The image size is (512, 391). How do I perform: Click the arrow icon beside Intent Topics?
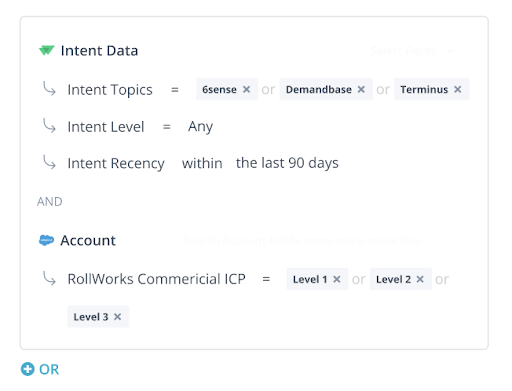click(x=49, y=88)
